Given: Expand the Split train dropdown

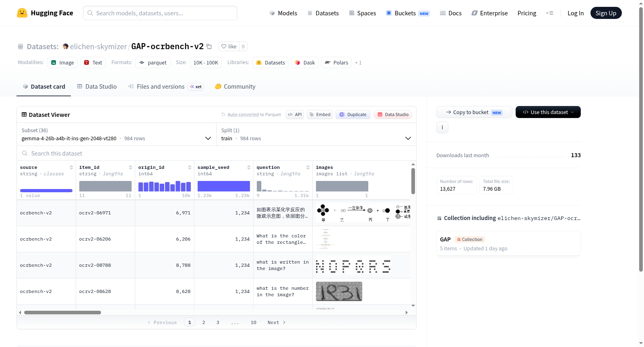Looking at the screenshot, I should (316, 134).
